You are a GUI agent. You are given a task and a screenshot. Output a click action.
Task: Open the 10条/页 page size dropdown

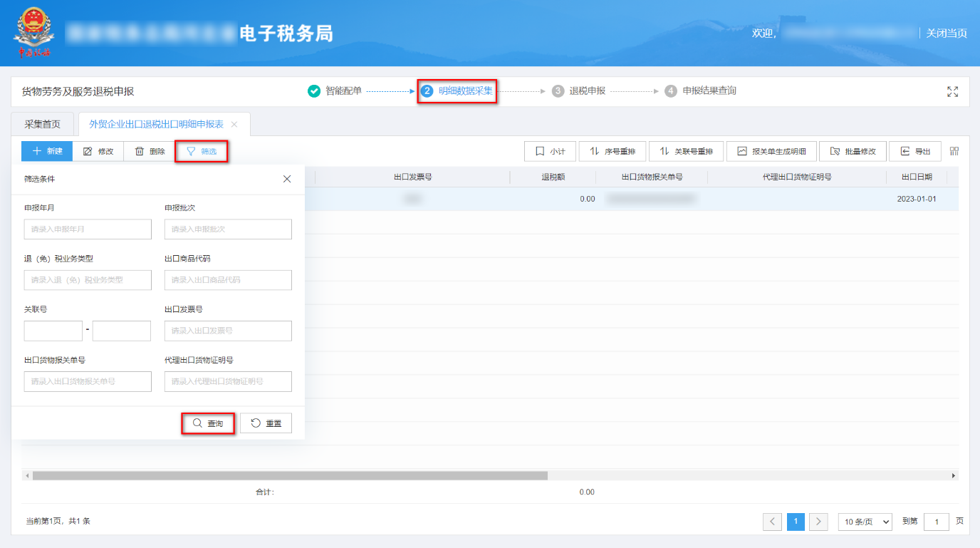865,522
